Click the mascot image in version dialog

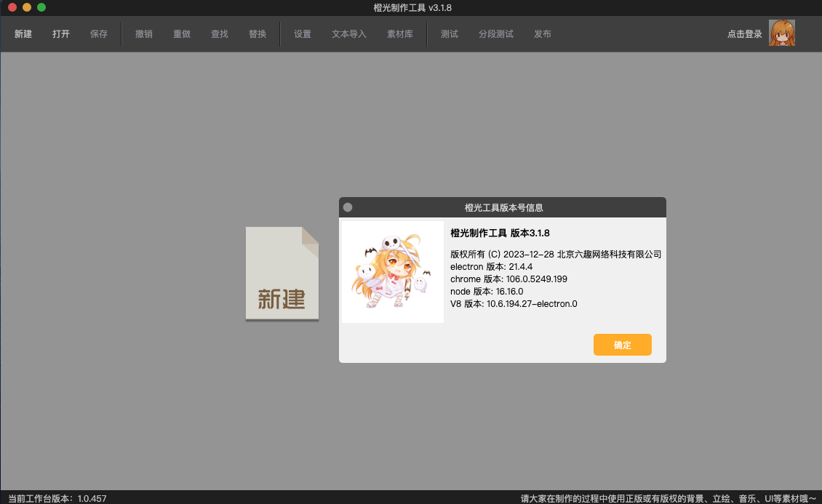(x=393, y=272)
